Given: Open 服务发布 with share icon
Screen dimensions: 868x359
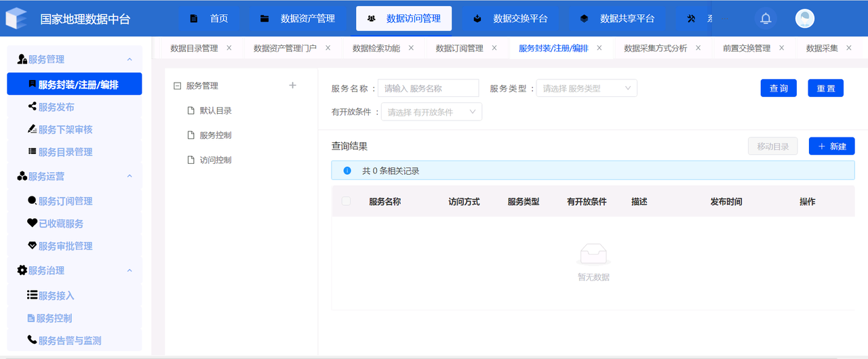Looking at the screenshot, I should click(56, 107).
